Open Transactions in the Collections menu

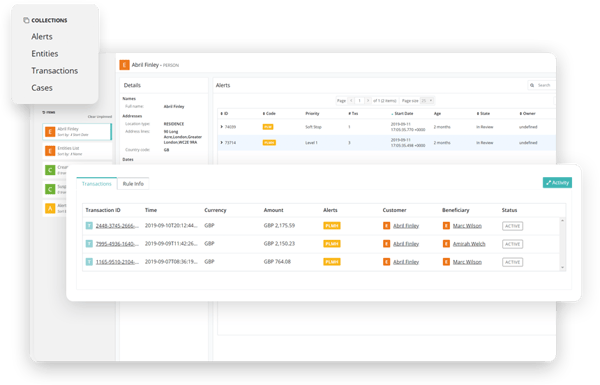55,71
